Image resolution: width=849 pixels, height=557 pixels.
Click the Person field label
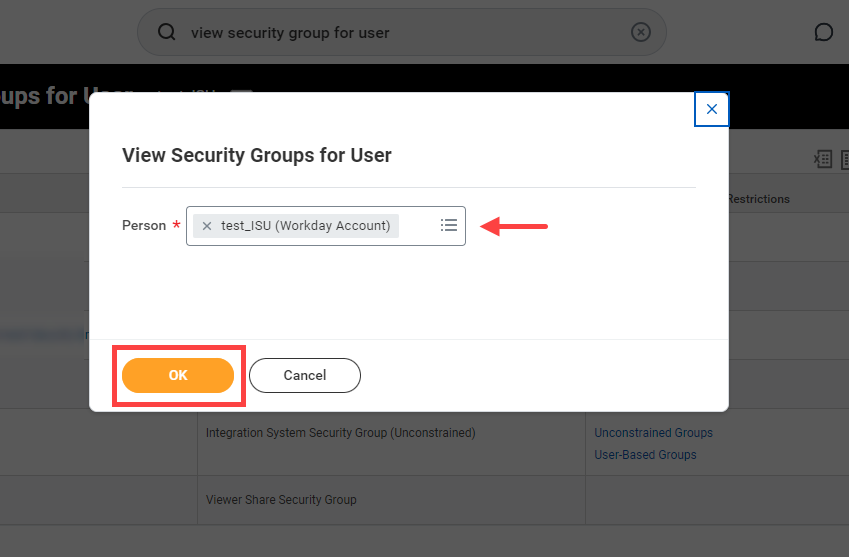point(144,226)
